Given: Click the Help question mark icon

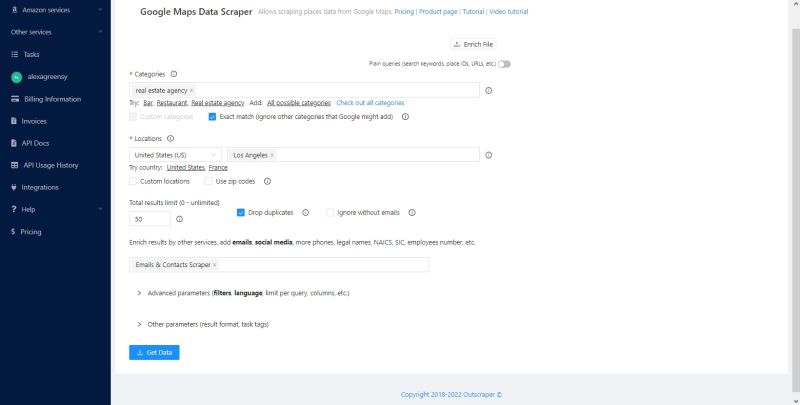Looking at the screenshot, I should click(14, 210).
